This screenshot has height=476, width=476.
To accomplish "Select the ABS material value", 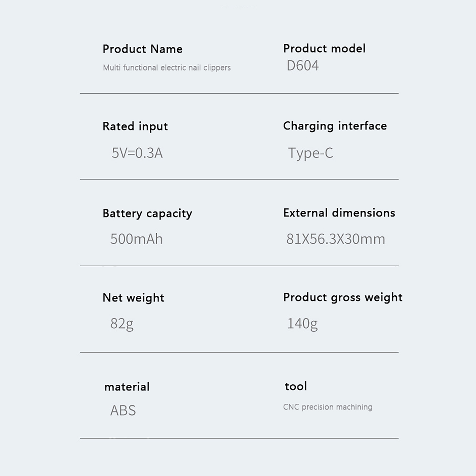I will pos(123,411).
